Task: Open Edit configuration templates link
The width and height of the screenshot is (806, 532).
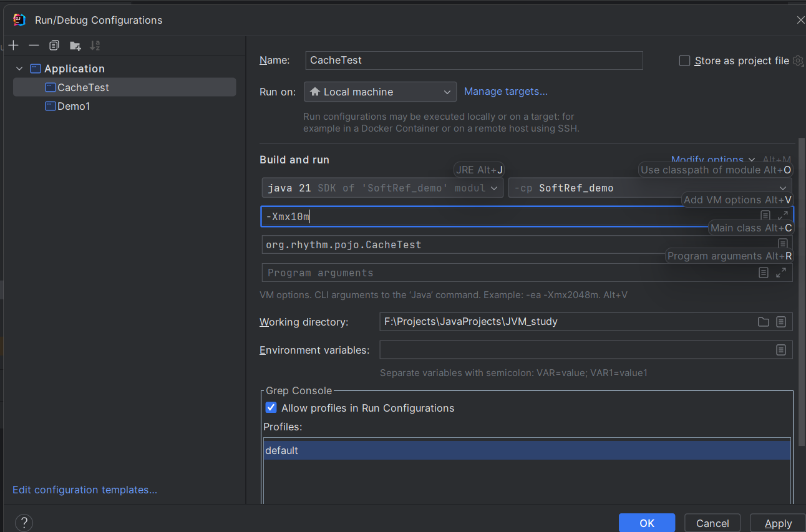Action: [85, 490]
